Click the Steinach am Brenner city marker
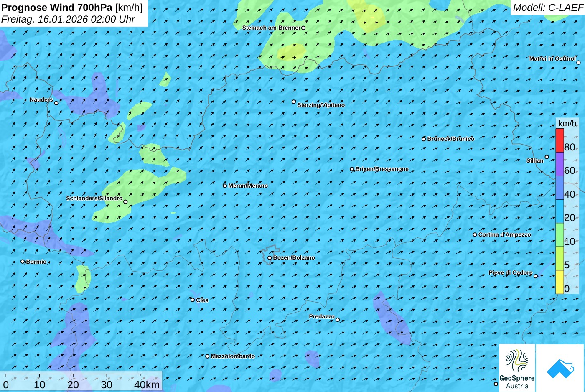Image resolution: width=585 pixels, height=392 pixels. point(303,28)
